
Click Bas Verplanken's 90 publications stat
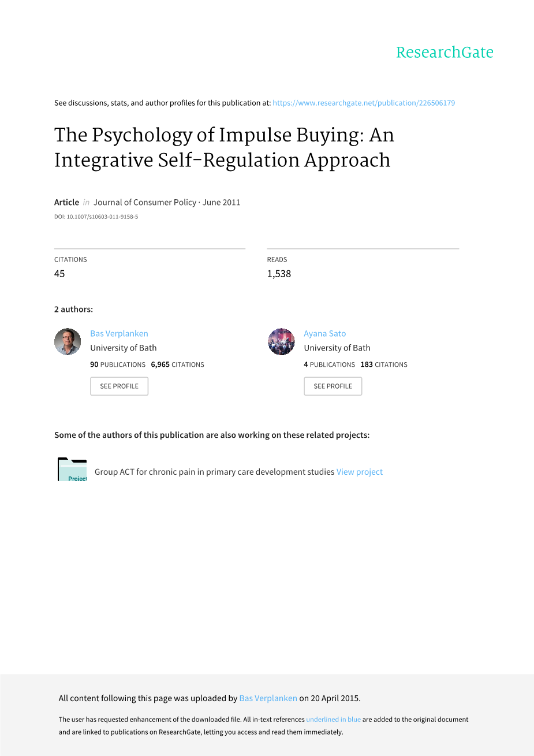point(118,364)
